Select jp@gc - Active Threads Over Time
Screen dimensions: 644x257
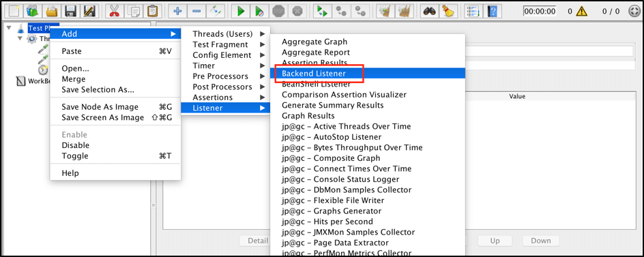[x=368, y=126]
